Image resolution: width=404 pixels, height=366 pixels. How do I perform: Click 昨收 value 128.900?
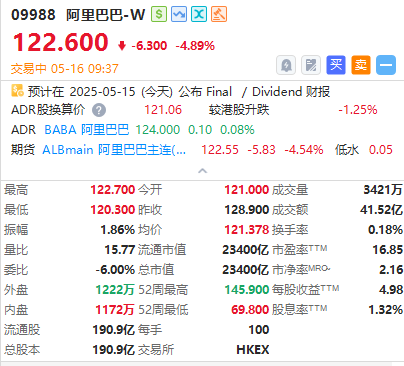[x=247, y=210]
